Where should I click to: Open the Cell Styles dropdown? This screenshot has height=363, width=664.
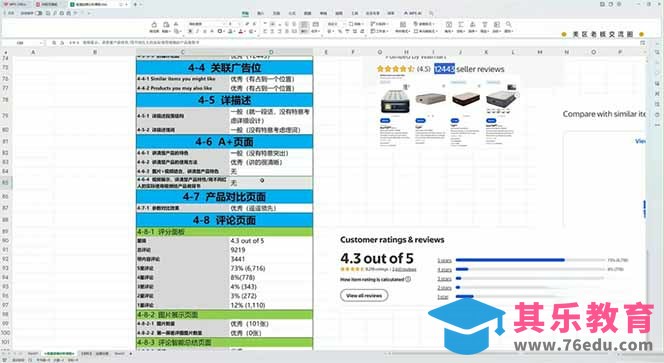(425, 31)
